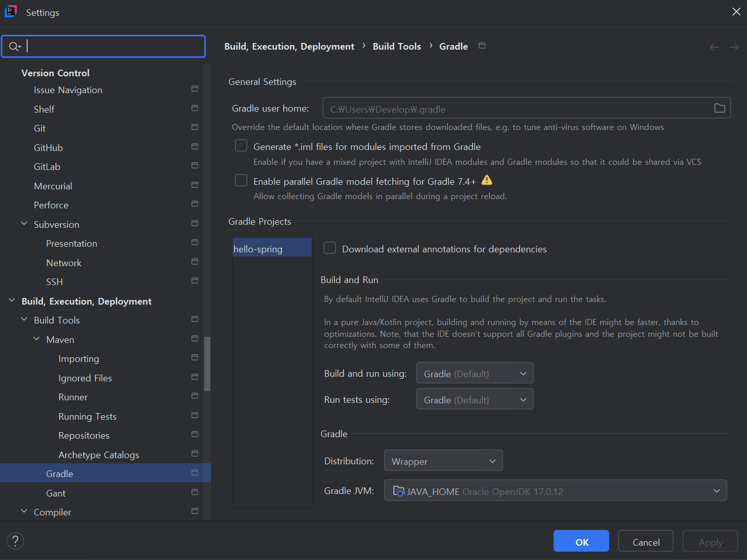747x560 pixels.
Task: Click the project icon on Runner row
Action: (195, 396)
